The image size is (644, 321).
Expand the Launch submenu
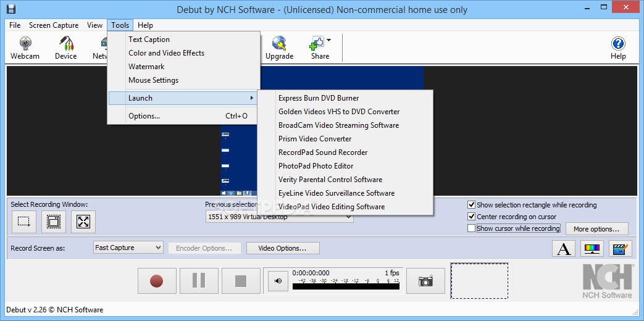(183, 98)
